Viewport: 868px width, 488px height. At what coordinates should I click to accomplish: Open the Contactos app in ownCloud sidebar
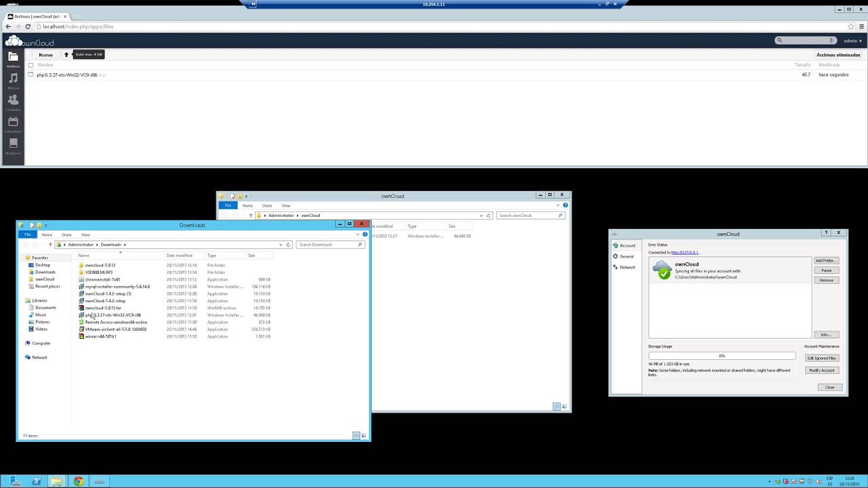click(13, 103)
